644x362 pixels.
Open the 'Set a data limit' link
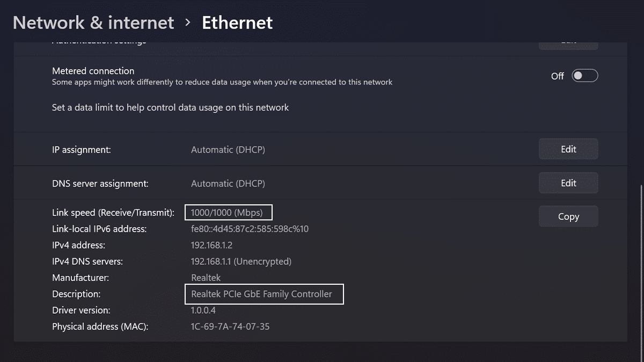(170, 108)
